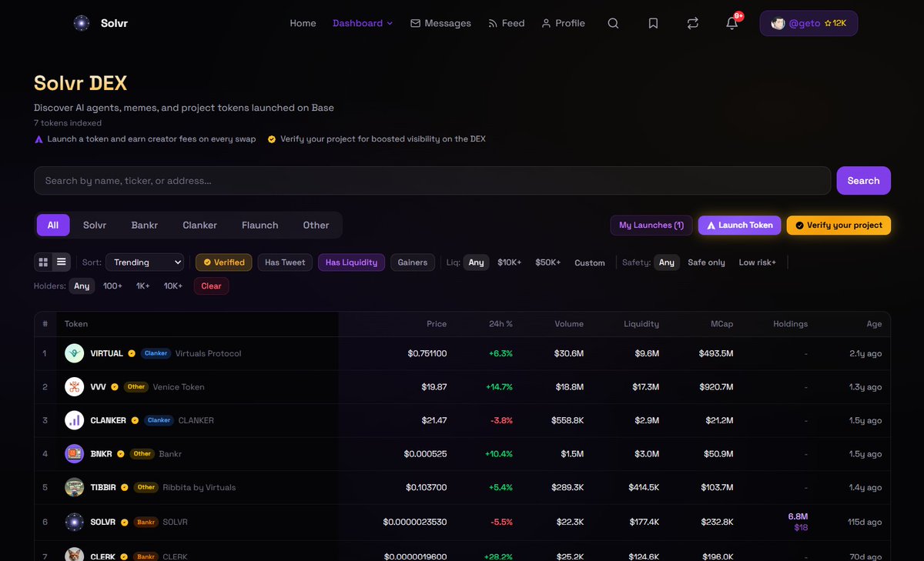Click 'Launch a token and earn creator fees' link
This screenshot has height=561, width=924.
pyautogui.click(x=146, y=139)
